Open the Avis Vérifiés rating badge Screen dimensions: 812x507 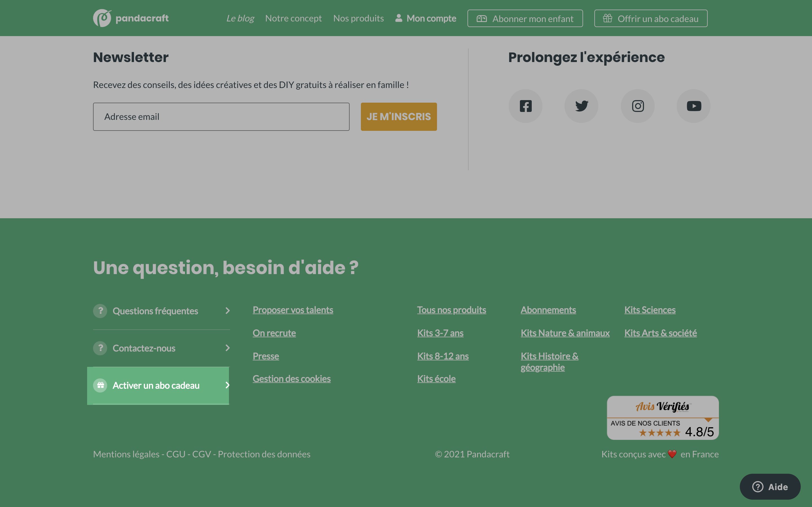point(663,418)
